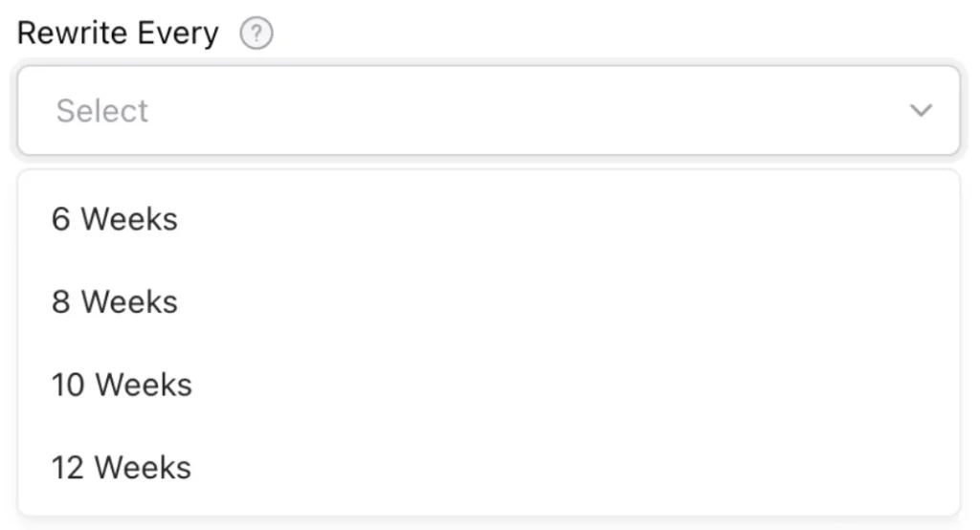The width and height of the screenshot is (980, 530).
Task: Open the Rewrite Every select field
Action: pos(488,111)
